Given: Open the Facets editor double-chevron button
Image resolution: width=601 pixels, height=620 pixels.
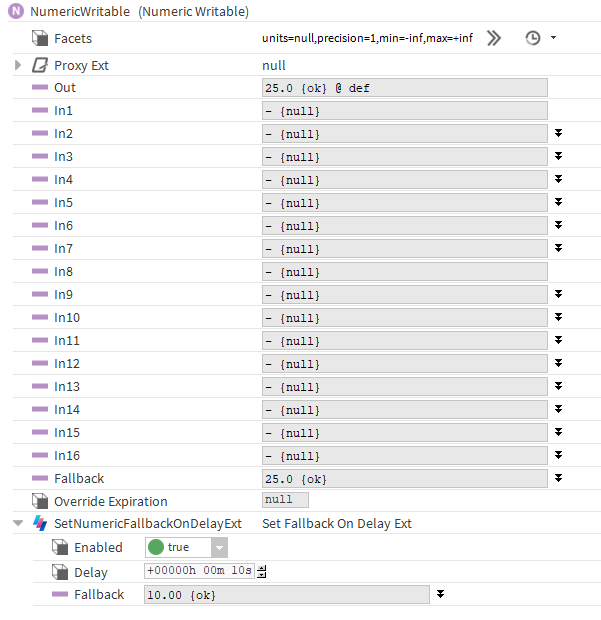Looking at the screenshot, I should 494,38.
